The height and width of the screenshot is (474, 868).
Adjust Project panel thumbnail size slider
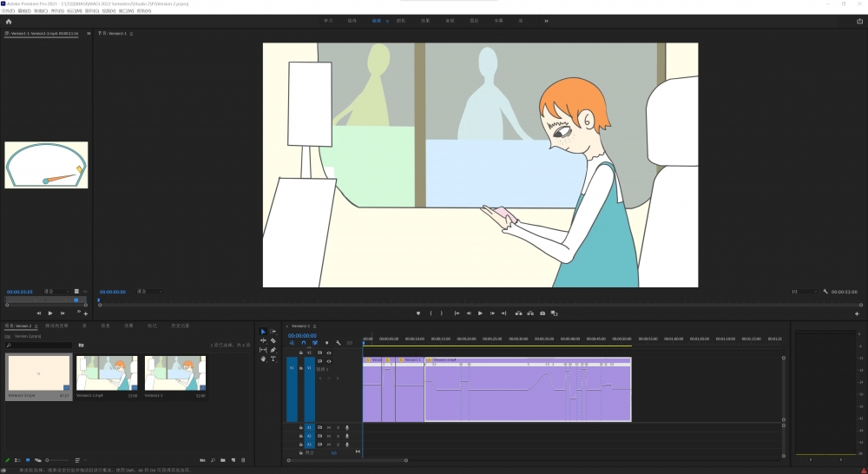pyautogui.click(x=57, y=460)
